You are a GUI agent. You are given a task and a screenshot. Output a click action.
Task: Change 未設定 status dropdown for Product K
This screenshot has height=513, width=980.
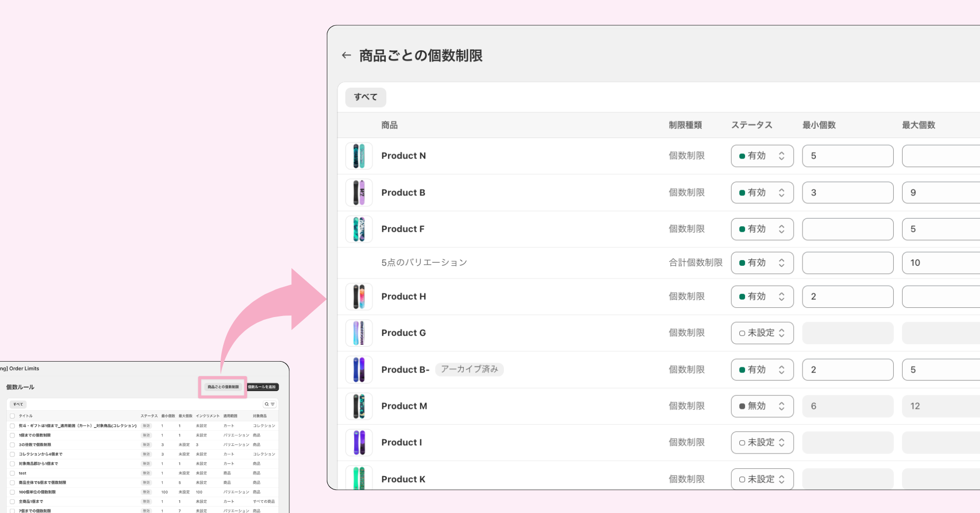click(x=762, y=479)
